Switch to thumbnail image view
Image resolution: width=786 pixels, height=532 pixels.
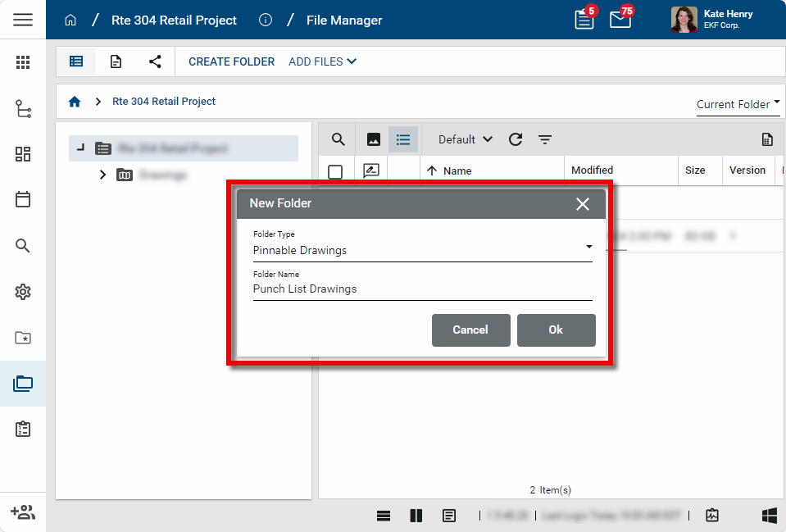click(x=374, y=139)
